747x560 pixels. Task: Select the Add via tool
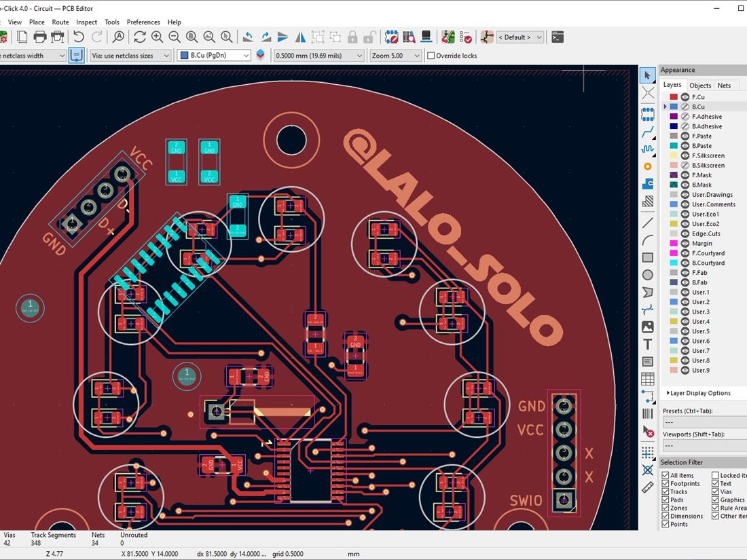(x=647, y=166)
